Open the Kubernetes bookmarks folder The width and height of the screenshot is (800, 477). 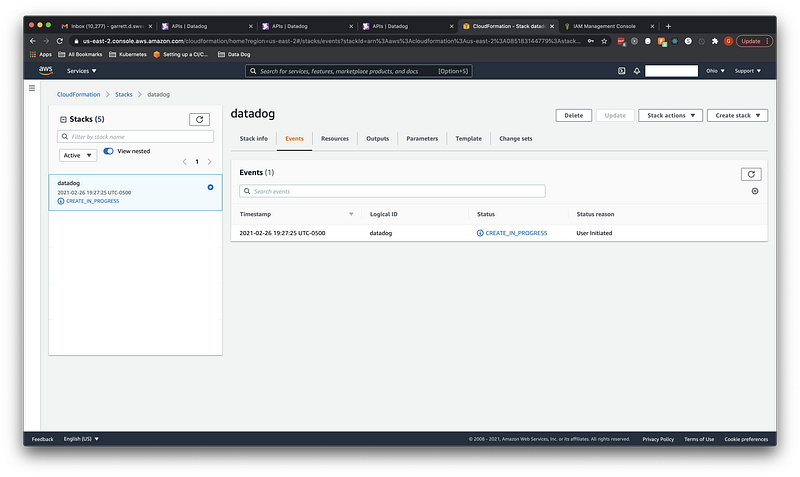tap(128, 54)
